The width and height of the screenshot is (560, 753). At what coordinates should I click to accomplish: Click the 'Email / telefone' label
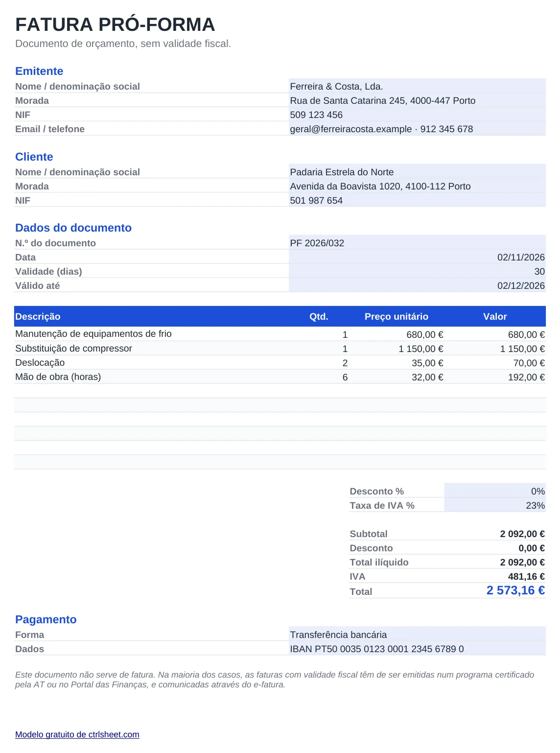(x=50, y=129)
